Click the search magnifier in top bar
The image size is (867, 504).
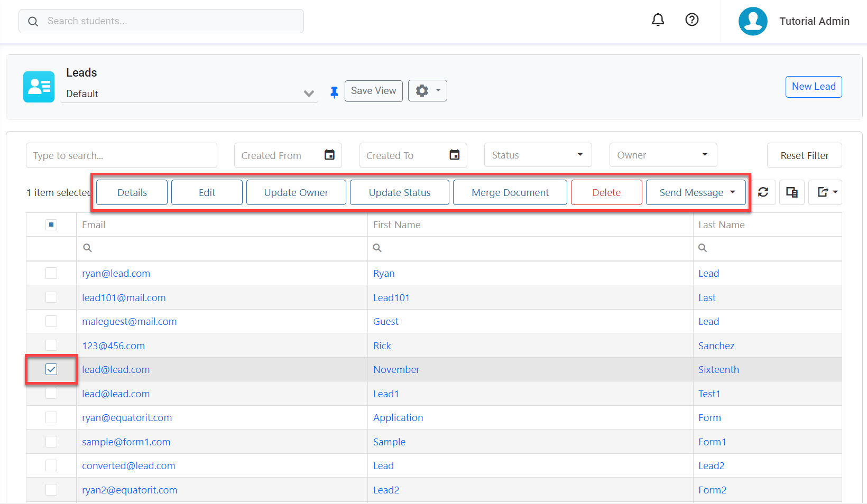[x=33, y=21]
